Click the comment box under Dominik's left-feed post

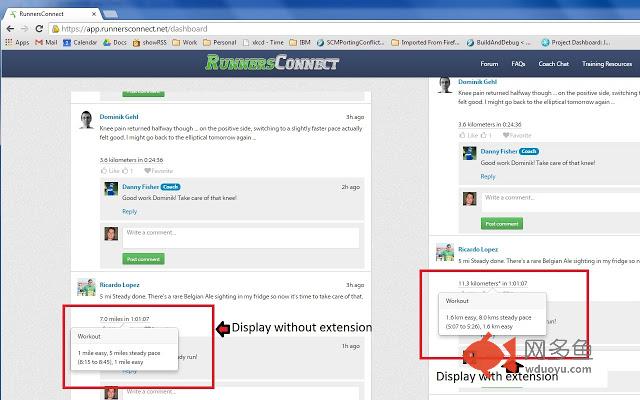click(x=241, y=238)
